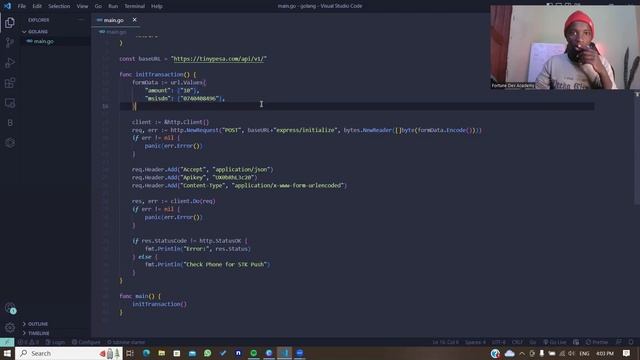
Task: Change the Spaces: 4 indentation setting
Action: point(475,342)
